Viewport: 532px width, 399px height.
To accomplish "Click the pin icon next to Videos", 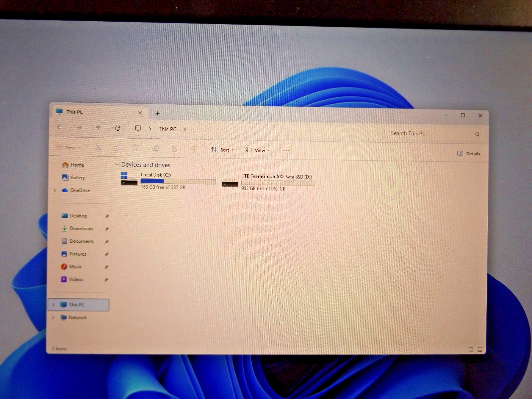I will [x=106, y=280].
